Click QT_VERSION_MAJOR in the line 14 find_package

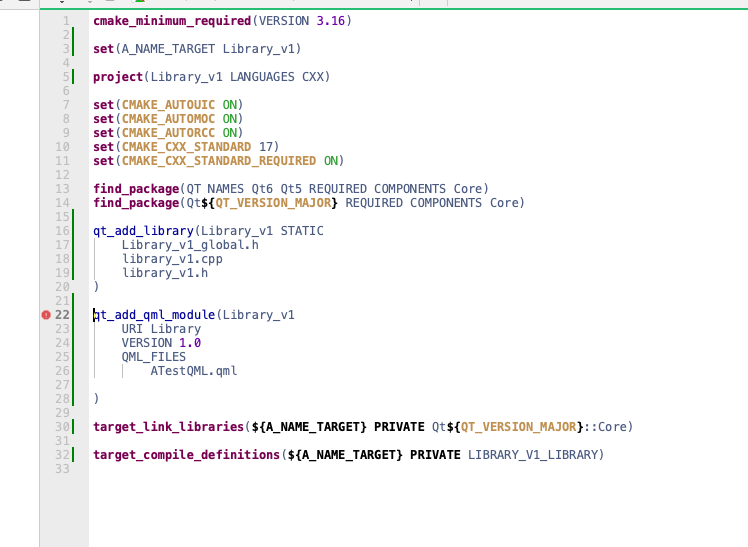(273, 203)
